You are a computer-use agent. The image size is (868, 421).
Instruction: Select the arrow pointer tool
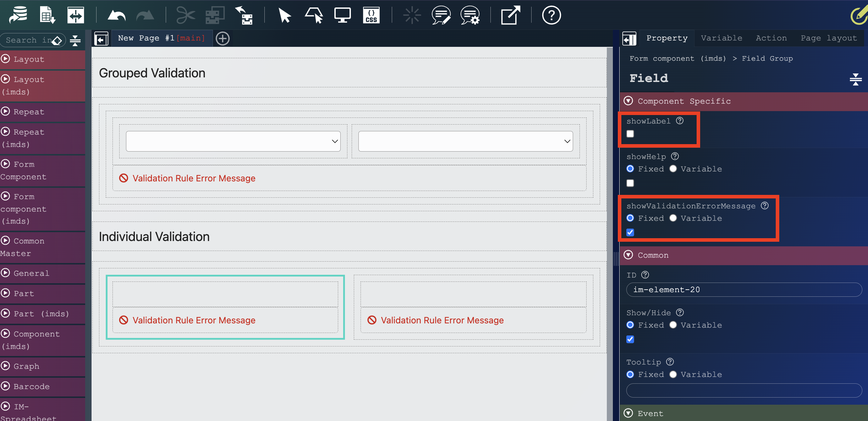pyautogui.click(x=284, y=16)
